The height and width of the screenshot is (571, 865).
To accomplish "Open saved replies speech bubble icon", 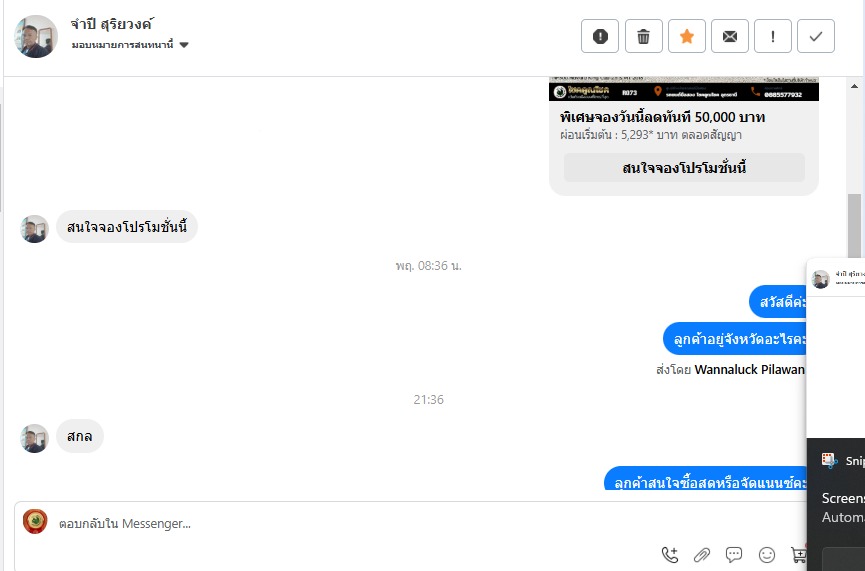I will [734, 554].
